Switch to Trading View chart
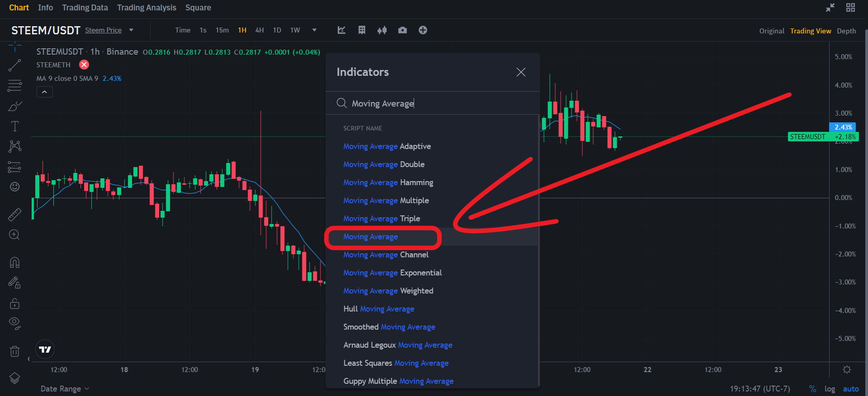Image resolution: width=868 pixels, height=396 pixels. (x=811, y=31)
